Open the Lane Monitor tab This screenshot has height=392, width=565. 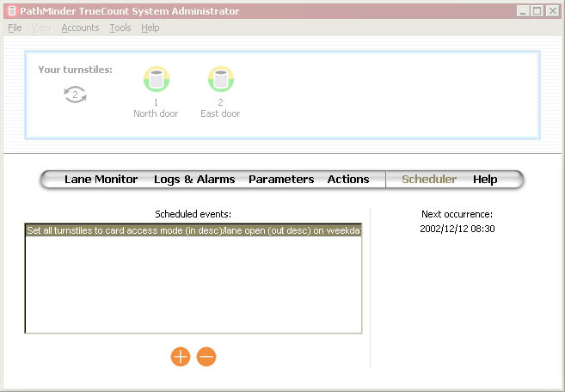coord(101,180)
